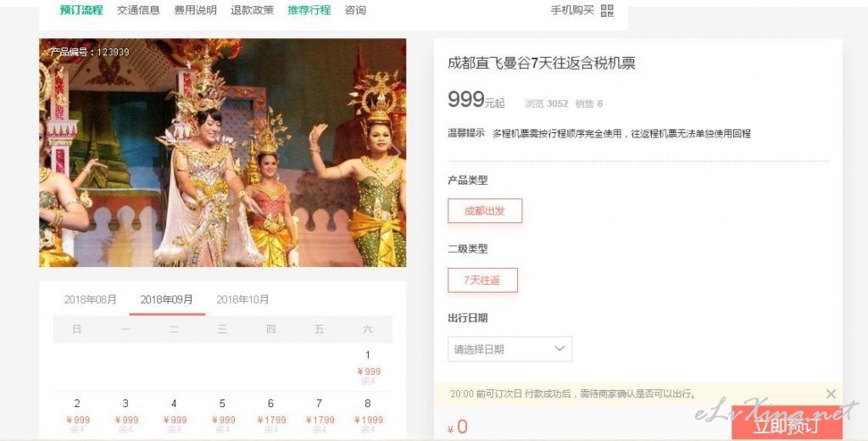Open the 咨询 inquiry section
Screen dimensions: 868x441
point(355,10)
